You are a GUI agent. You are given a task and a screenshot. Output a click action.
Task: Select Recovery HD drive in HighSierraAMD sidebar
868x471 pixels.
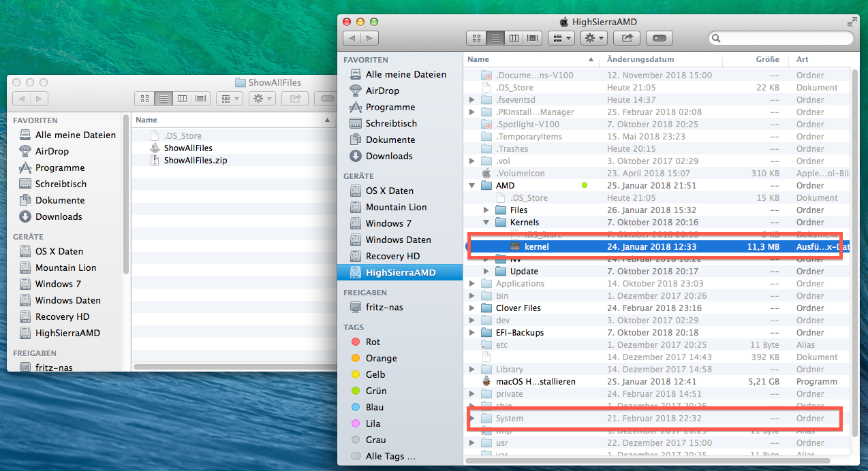(392, 256)
